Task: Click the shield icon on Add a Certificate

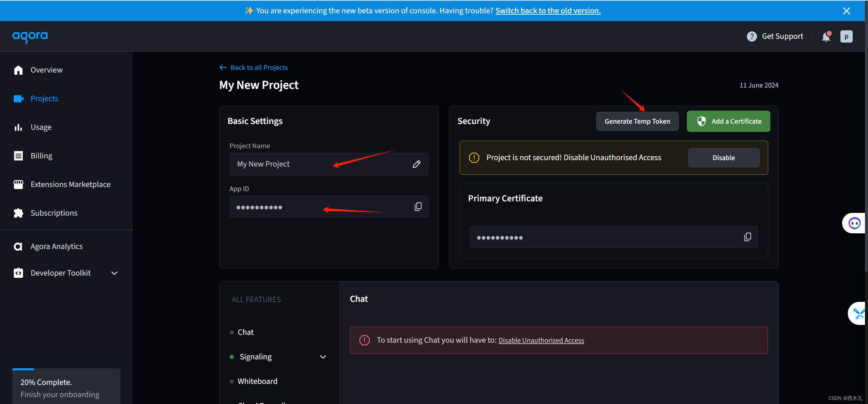Action: pyautogui.click(x=702, y=121)
